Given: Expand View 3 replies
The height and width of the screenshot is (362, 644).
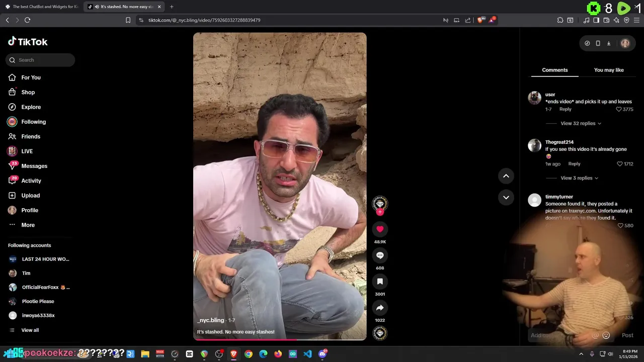Looking at the screenshot, I should [x=579, y=178].
